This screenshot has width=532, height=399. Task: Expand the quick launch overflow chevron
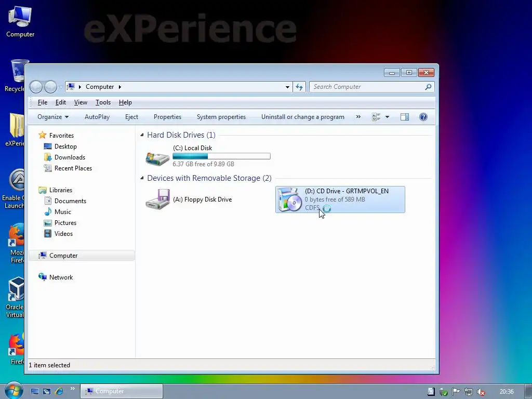(x=72, y=389)
